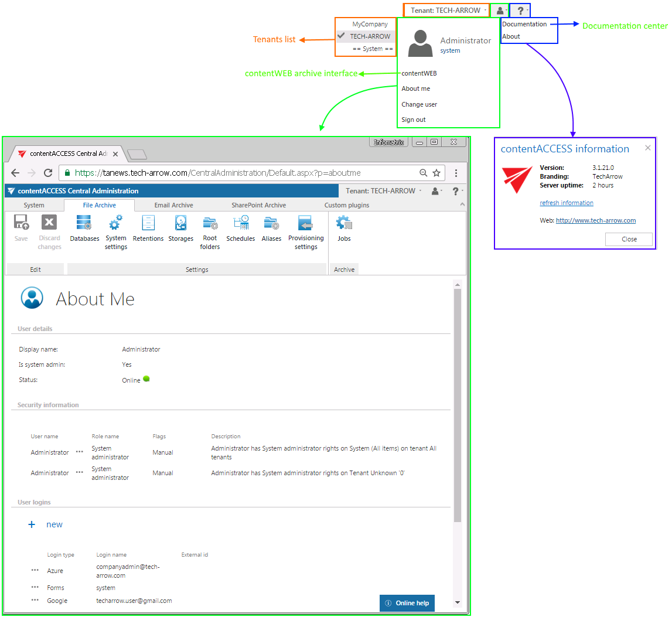Click the browser address bar URL

218,173
